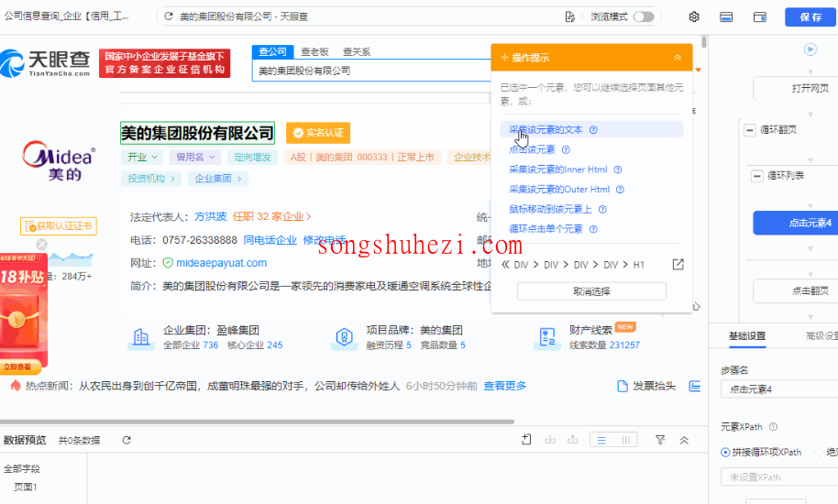Open the settings gear icon
The width and height of the screenshot is (838, 504).
pos(694,17)
